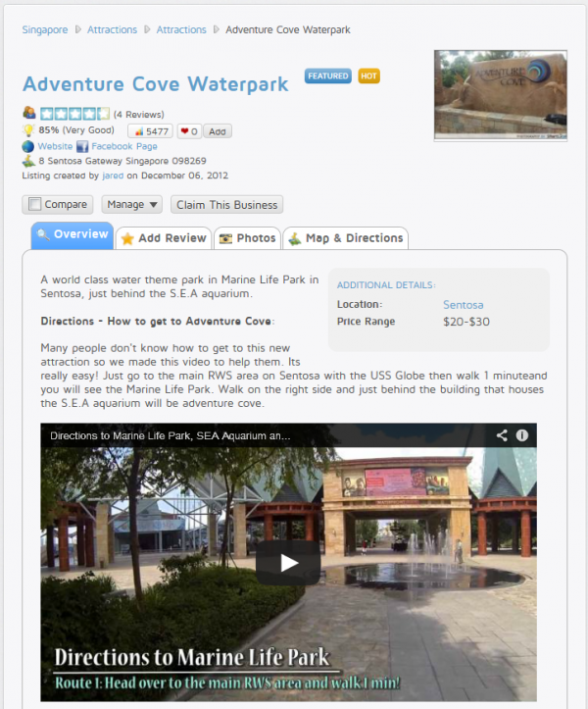
Task: Tick the Compare checkbox
Action: pyautogui.click(x=35, y=204)
